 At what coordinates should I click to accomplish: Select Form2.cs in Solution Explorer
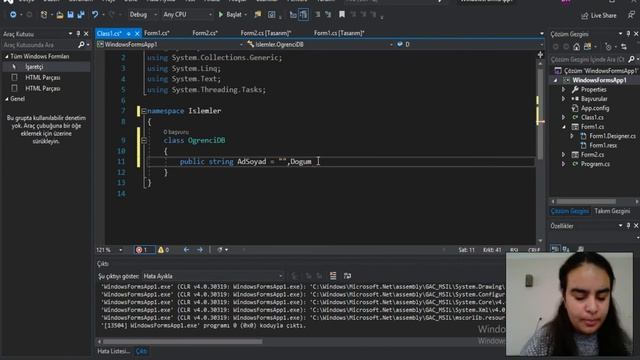pos(592,155)
